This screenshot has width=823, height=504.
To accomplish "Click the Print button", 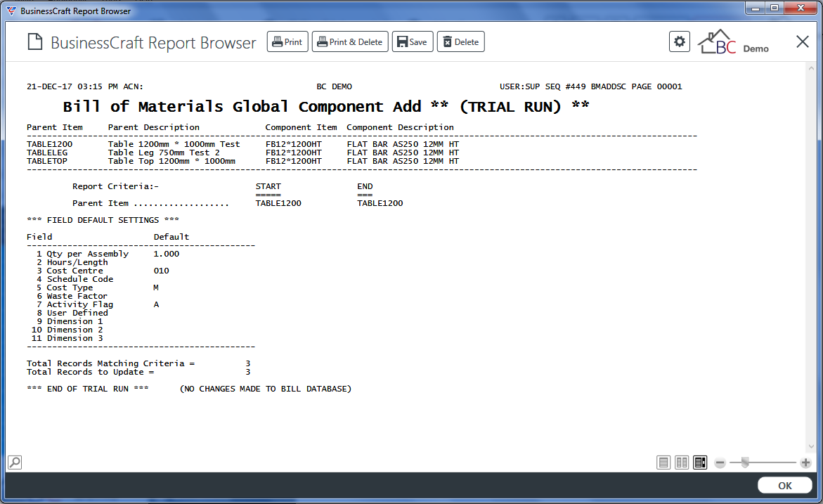I will (x=287, y=42).
